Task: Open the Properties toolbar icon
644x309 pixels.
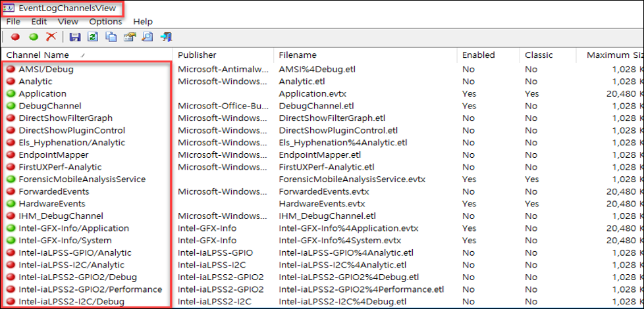Action: (129, 37)
